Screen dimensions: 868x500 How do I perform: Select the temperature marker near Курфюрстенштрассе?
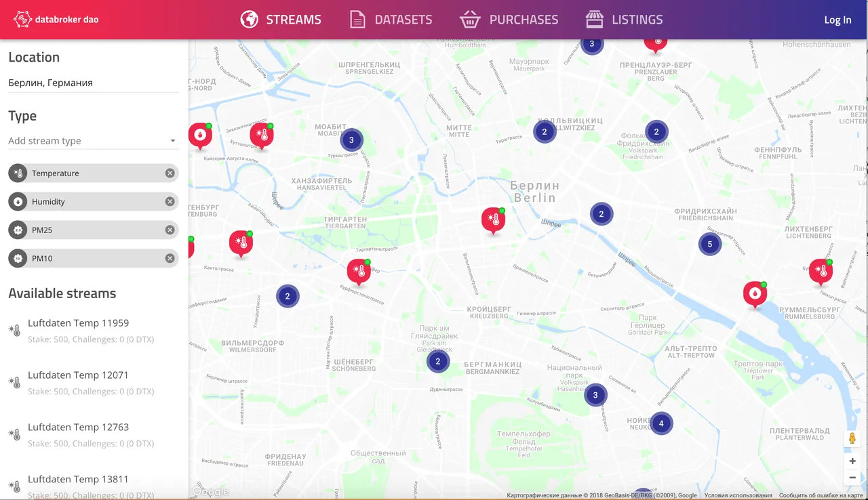359,272
